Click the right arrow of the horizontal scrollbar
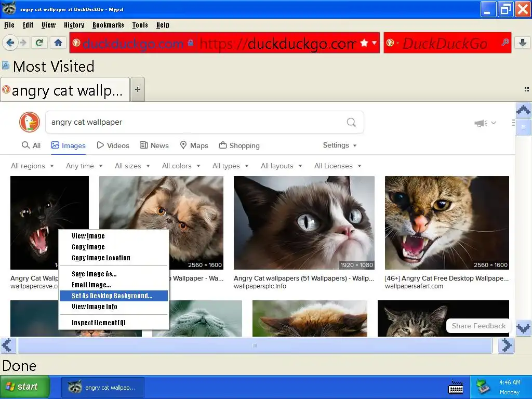This screenshot has height=399, width=532. (506, 345)
